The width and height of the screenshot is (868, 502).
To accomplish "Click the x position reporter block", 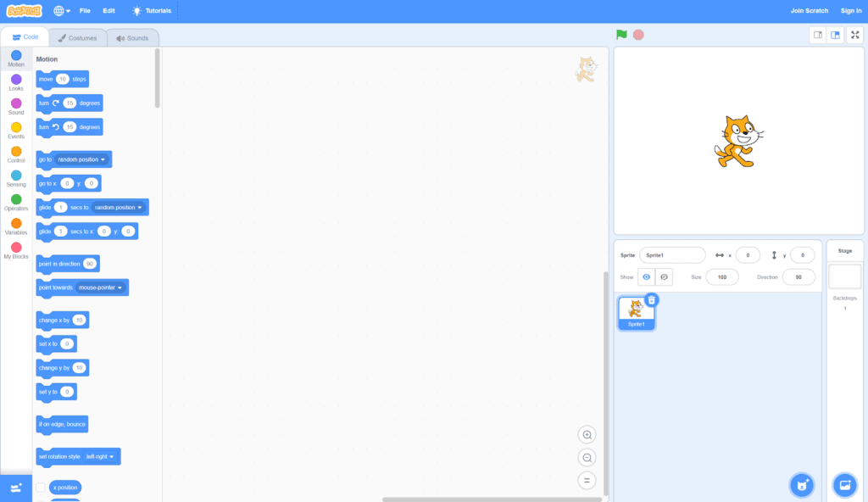I will pyautogui.click(x=65, y=488).
